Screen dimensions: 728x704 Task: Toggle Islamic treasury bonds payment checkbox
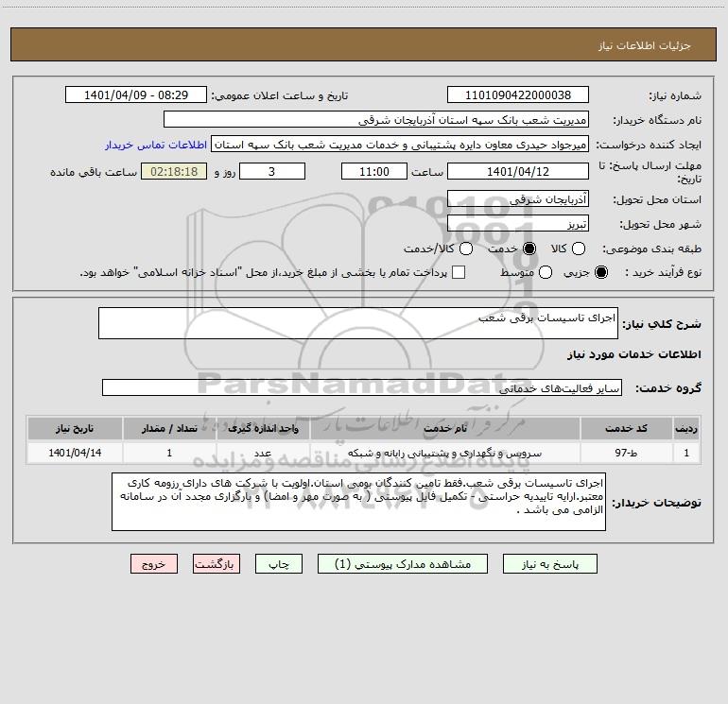click(x=459, y=272)
